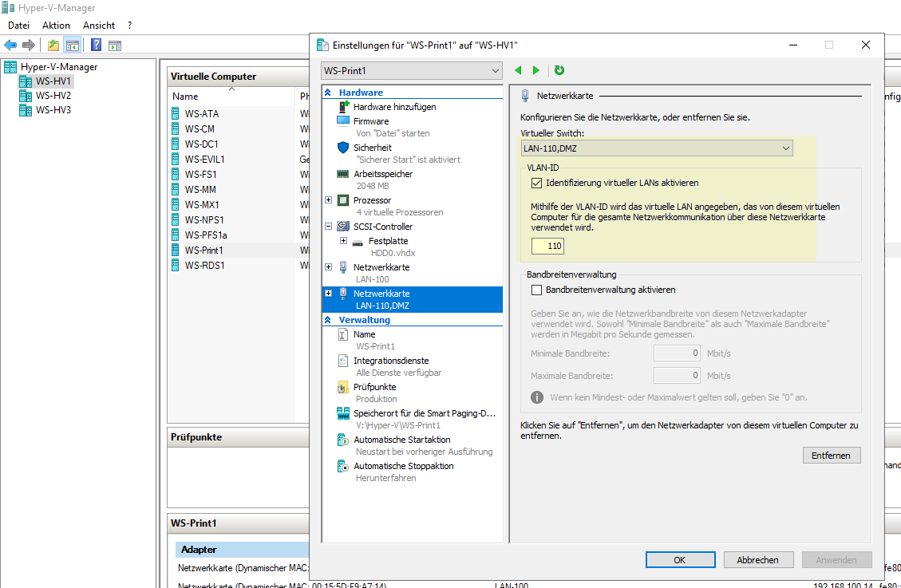Open the ? help menu
Image resolution: width=901 pixels, height=588 pixels.
tap(130, 26)
